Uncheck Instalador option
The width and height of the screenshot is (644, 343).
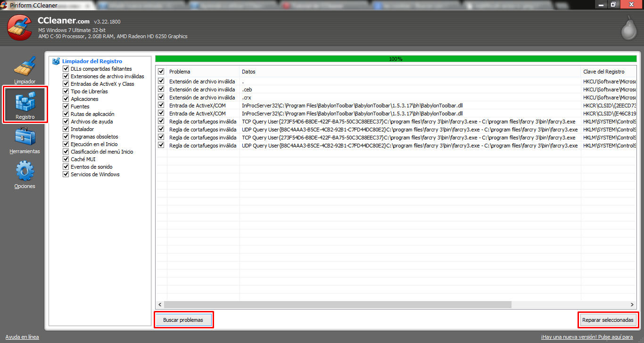[x=66, y=129]
